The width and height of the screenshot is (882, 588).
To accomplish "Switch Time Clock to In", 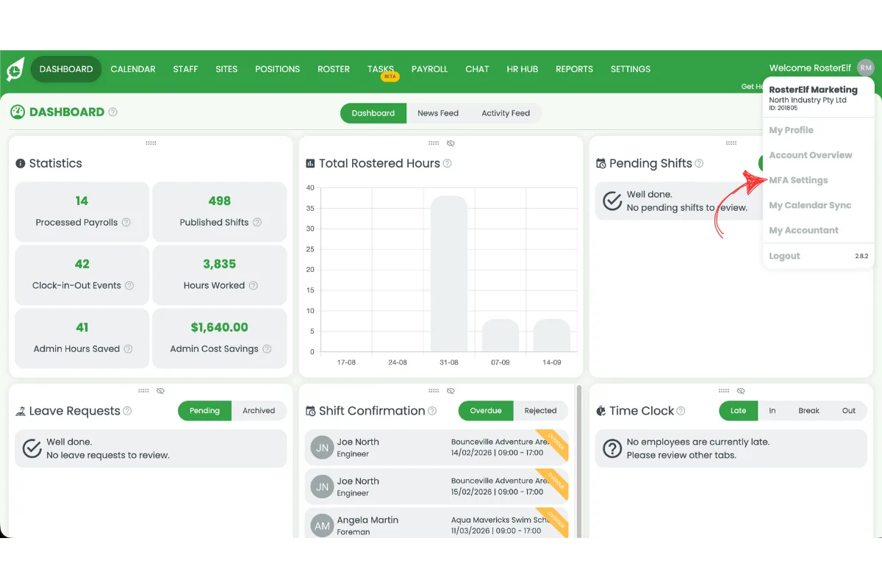I will click(772, 411).
